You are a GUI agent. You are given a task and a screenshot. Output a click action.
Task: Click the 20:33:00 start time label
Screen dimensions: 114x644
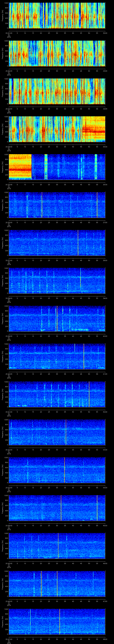pyautogui.click(x=9, y=109)
